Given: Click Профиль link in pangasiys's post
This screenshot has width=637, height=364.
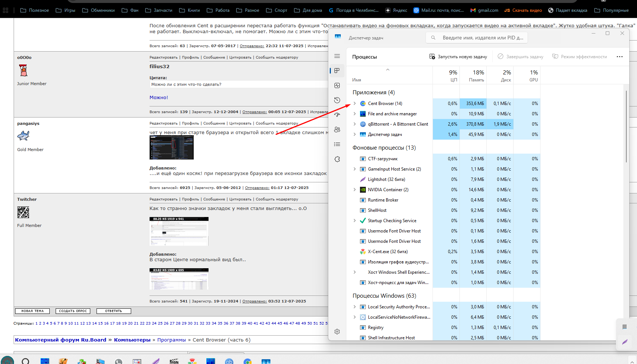Looking at the screenshot, I should click(190, 123).
